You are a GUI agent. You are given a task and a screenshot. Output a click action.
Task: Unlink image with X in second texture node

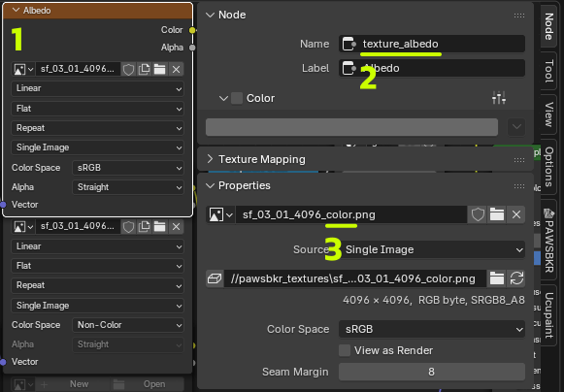coord(176,227)
